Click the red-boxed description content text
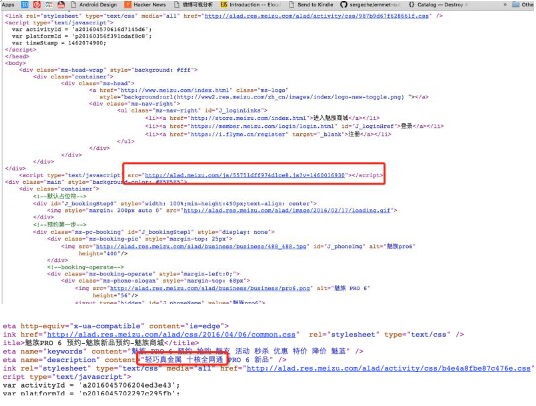Image resolution: width=536 pixels, height=406 pixels. coord(182,360)
